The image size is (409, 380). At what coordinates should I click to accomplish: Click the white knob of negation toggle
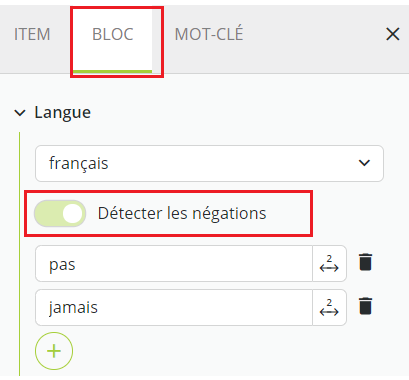pos(72,214)
